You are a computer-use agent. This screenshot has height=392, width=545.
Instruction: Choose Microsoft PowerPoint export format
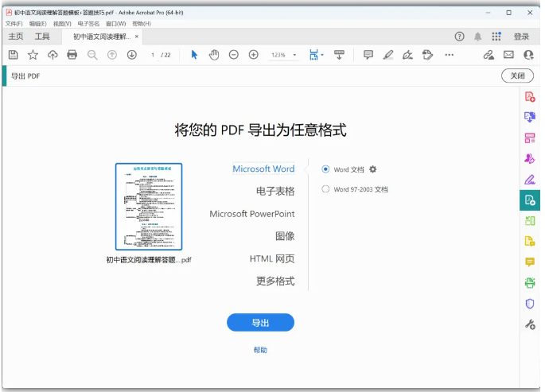[x=252, y=214]
